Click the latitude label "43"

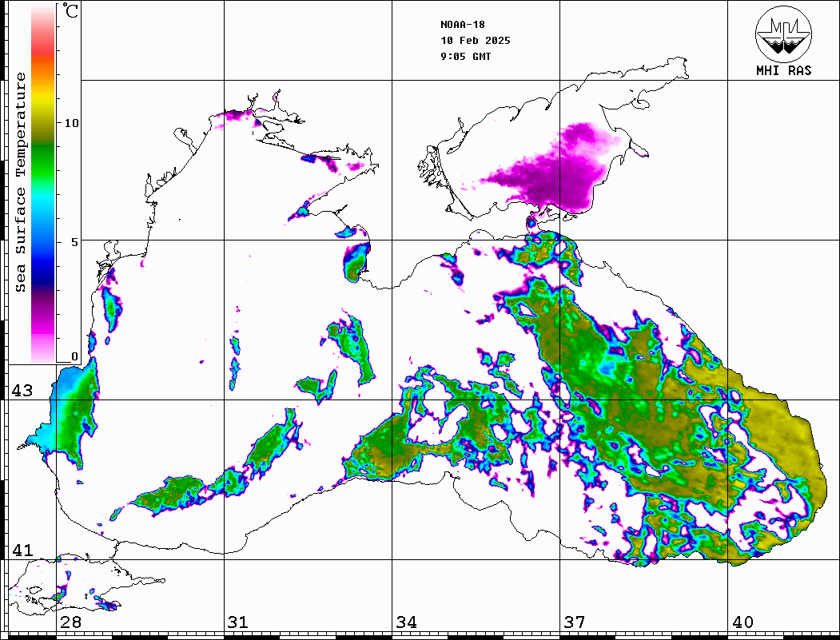(22, 391)
